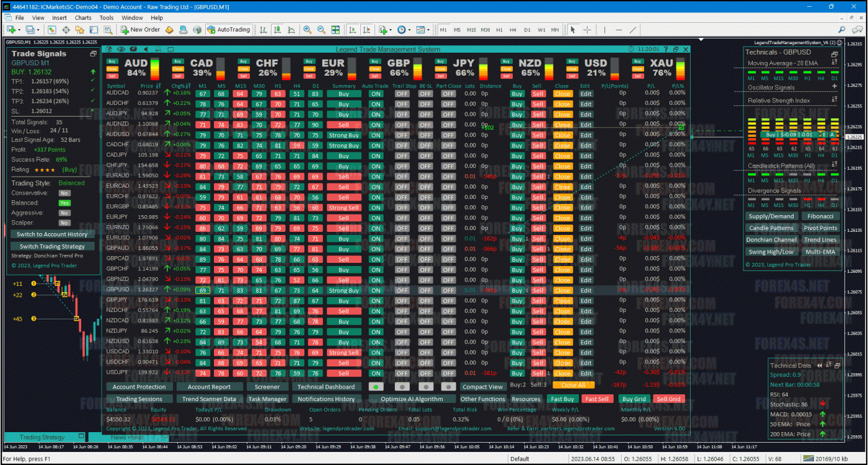Screen dimensions: 868x465
Task: Toggle BE-SL OFF for AUDJPY row
Action: [x=425, y=114]
